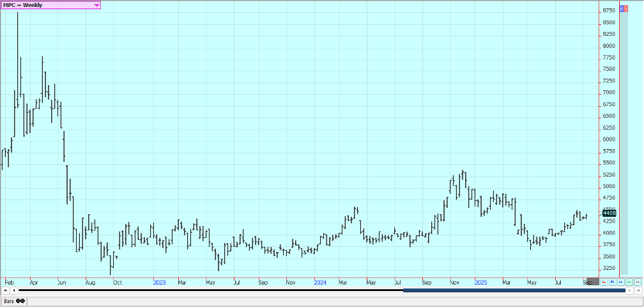
Task: Jump to the chart's earliest data with double-left arrow
Action: 5,290
